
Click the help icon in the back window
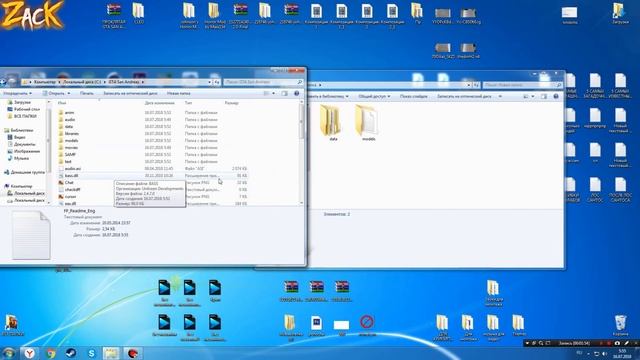(556, 96)
